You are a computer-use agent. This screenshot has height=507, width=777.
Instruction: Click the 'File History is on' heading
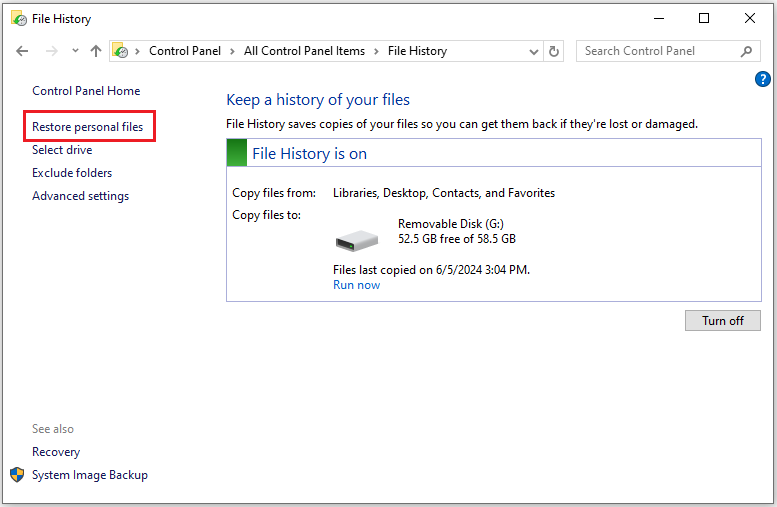point(309,154)
